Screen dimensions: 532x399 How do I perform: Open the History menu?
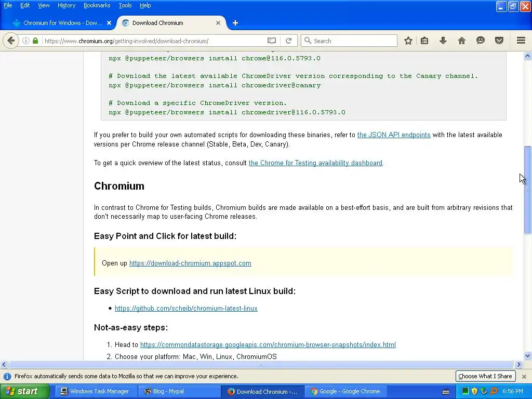(x=66, y=5)
